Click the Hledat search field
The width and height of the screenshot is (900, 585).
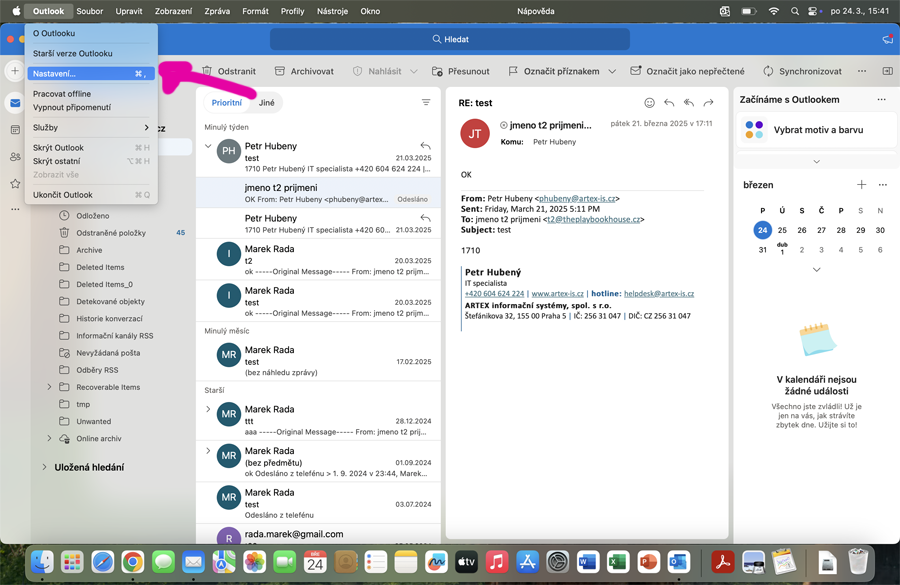coord(450,39)
